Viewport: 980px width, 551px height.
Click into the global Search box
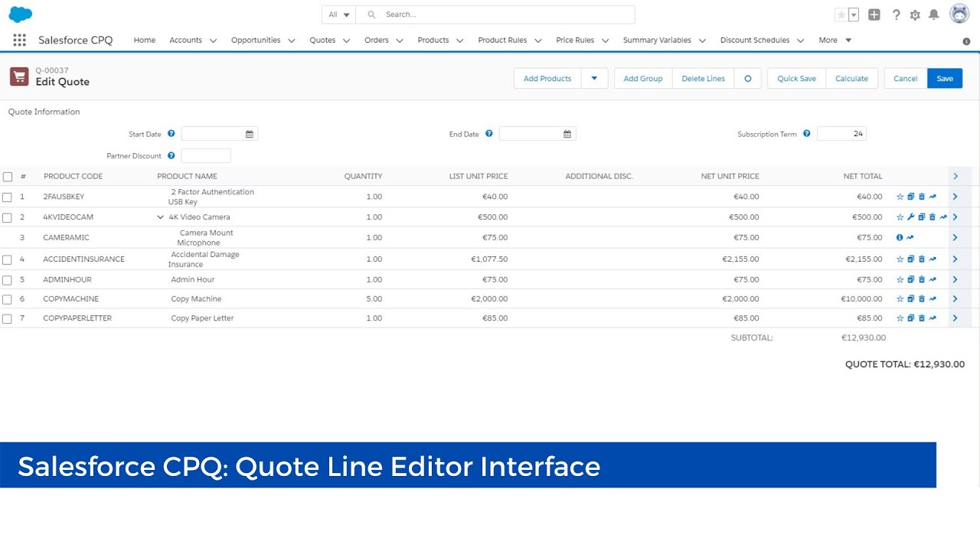495,15
